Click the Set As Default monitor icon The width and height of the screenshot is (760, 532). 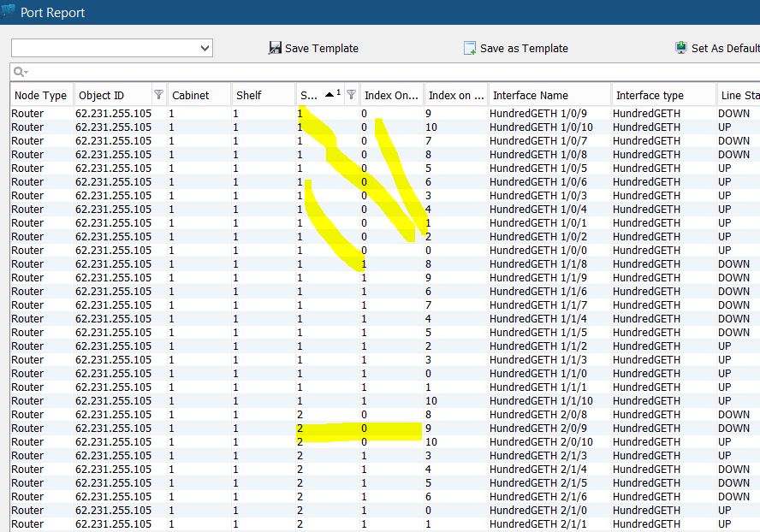click(681, 48)
